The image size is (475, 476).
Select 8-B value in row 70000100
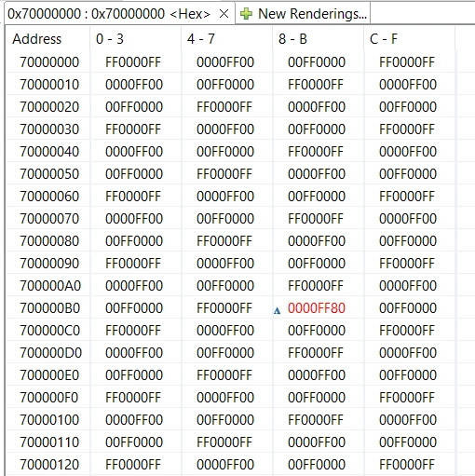coord(316,420)
